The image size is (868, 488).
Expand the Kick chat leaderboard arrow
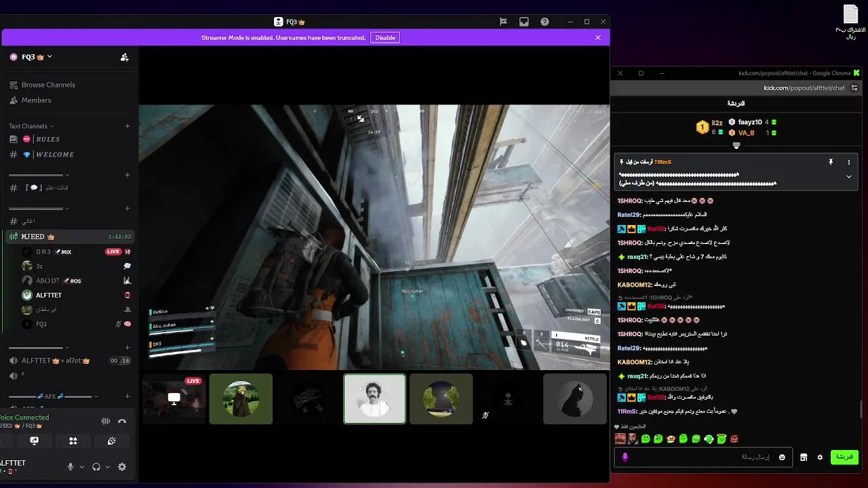(736, 146)
